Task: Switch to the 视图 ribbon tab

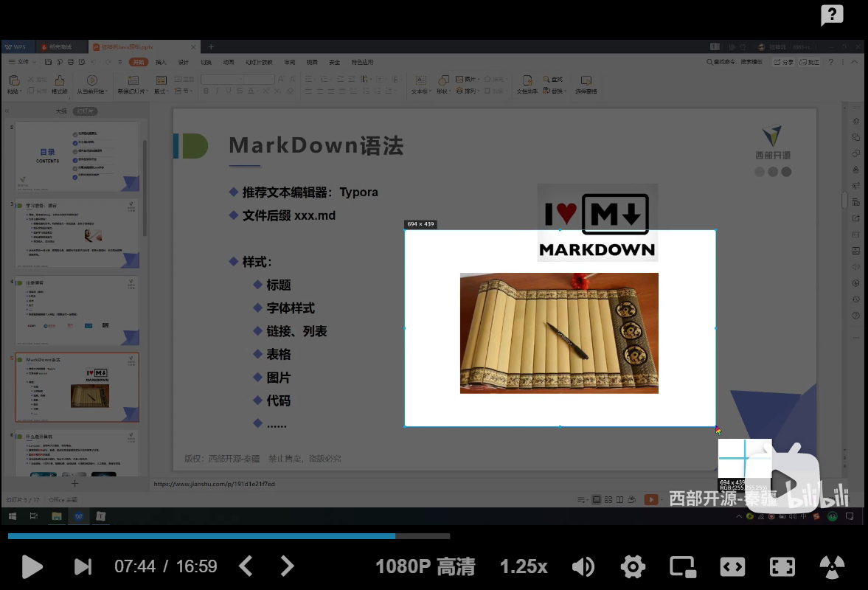Action: coord(312,62)
